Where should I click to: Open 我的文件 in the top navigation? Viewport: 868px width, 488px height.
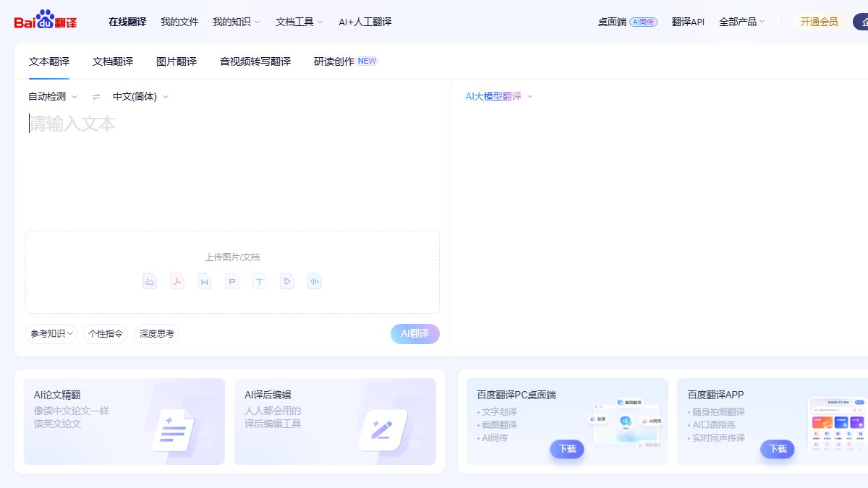click(x=179, y=22)
